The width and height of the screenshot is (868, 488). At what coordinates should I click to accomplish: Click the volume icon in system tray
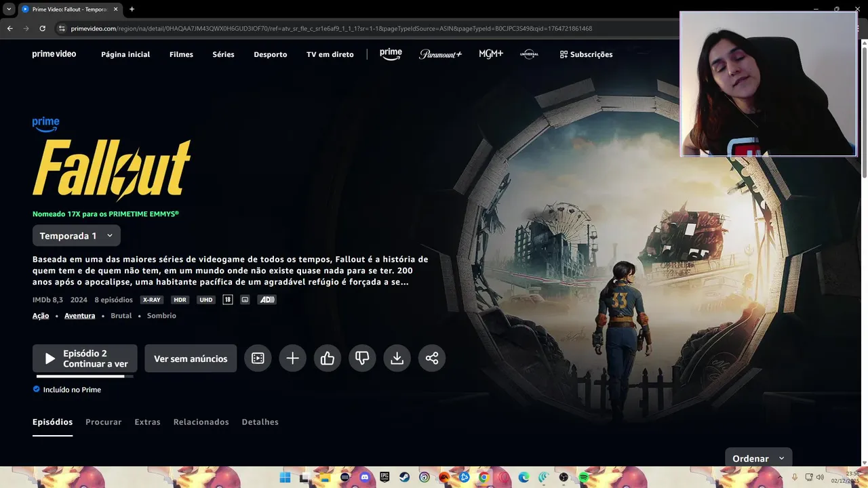(x=820, y=478)
